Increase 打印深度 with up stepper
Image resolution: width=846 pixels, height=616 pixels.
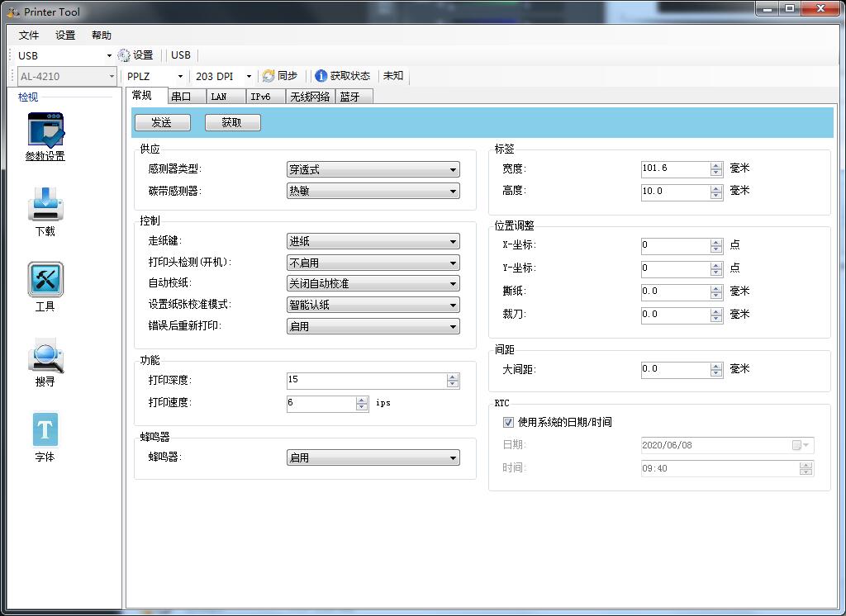click(453, 376)
